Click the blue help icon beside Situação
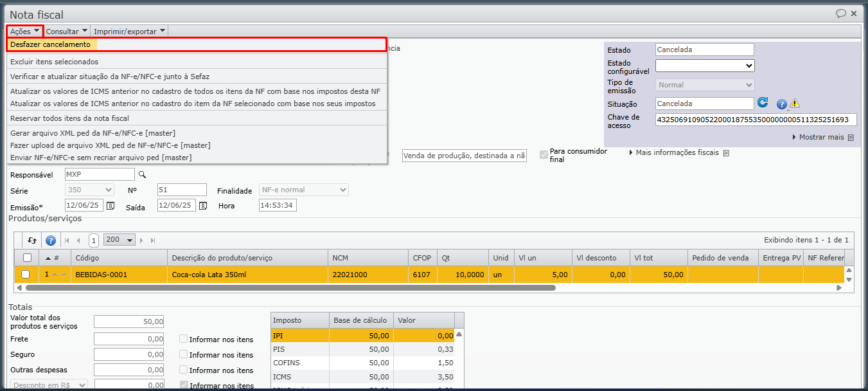 tap(782, 104)
